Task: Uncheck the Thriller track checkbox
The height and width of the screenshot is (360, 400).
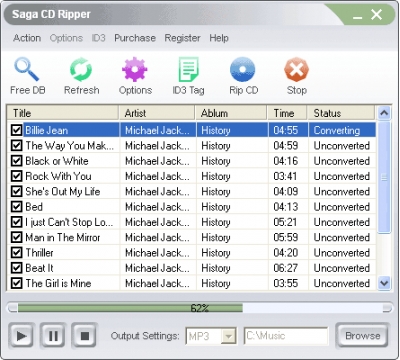Action: [17, 252]
